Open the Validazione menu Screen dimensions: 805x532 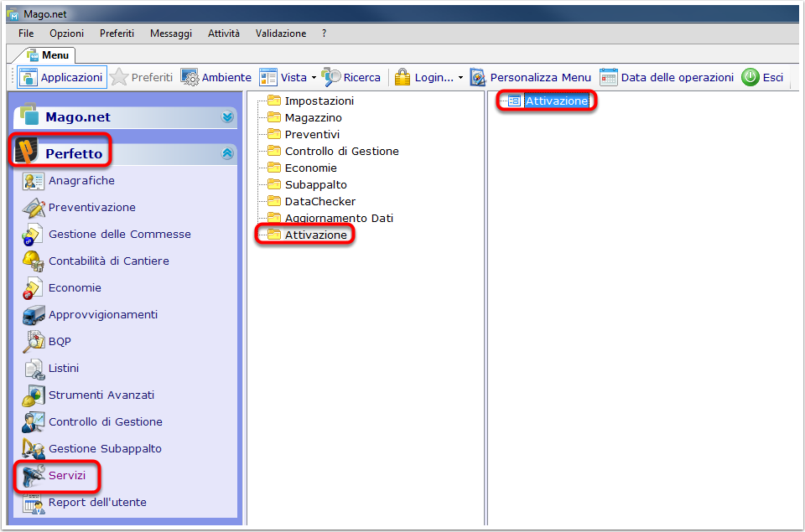coord(280,34)
